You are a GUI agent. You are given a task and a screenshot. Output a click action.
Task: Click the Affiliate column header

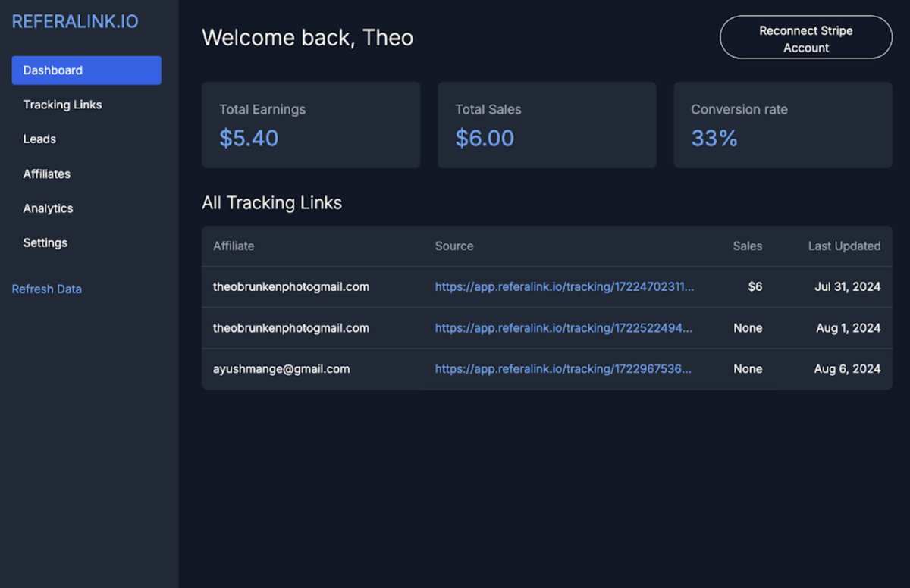click(x=234, y=246)
